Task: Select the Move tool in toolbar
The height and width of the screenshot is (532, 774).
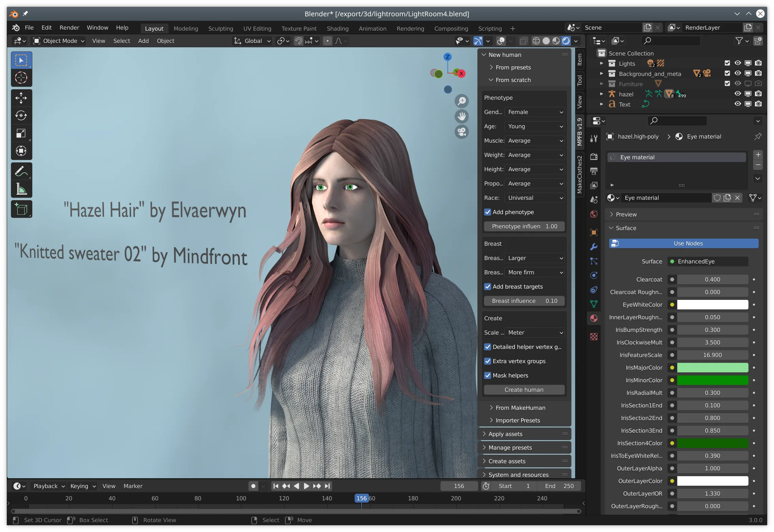Action: click(20, 98)
